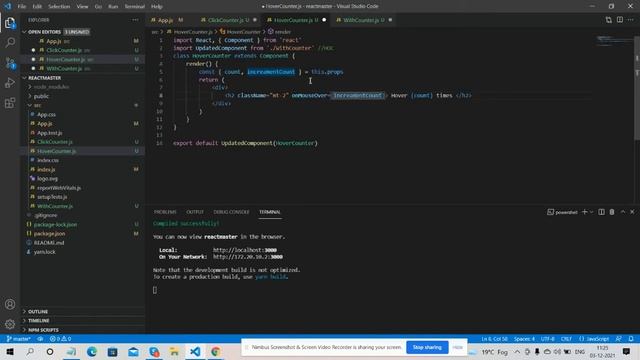Switch to the WithCounter.js editor tab
This screenshot has width=640, height=360.
364,20
